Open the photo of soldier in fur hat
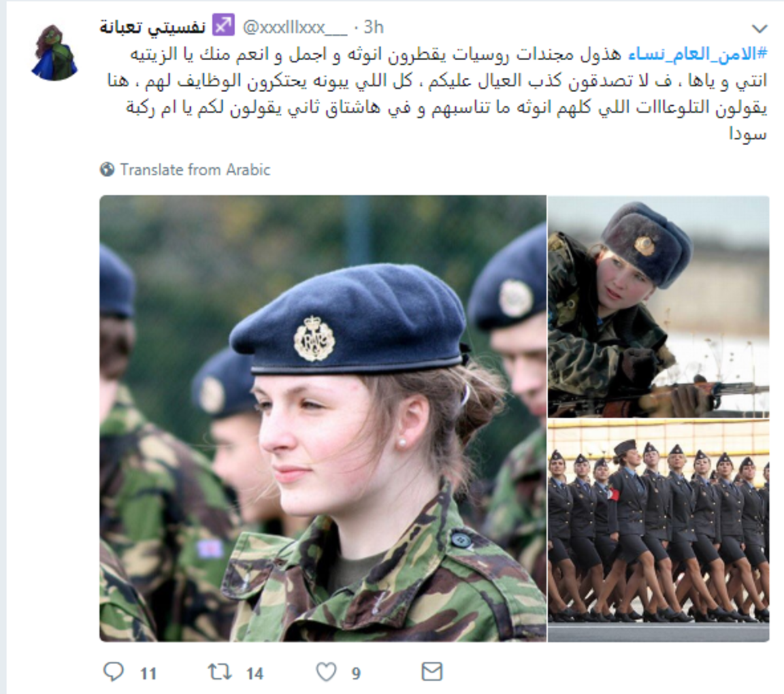The image size is (784, 694). (658, 306)
